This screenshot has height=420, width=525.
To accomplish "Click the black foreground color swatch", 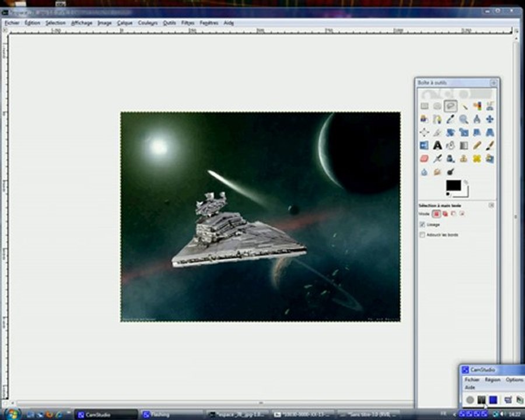I will tap(453, 185).
